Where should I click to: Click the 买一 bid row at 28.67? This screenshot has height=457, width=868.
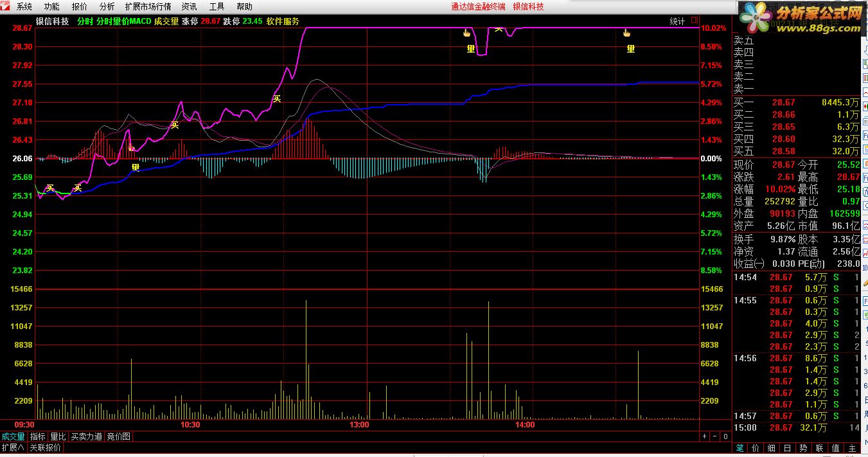coord(796,102)
